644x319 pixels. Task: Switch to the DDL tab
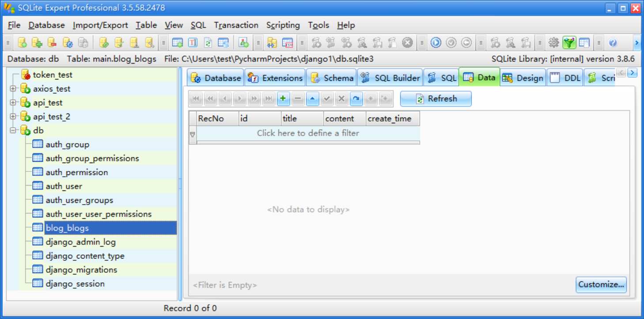point(565,78)
